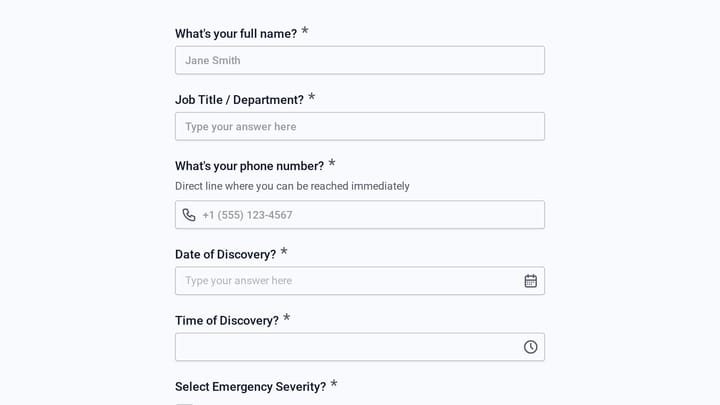Select the phone number field with +1 placeholder
The height and width of the screenshot is (405, 720).
pyautogui.click(x=360, y=214)
